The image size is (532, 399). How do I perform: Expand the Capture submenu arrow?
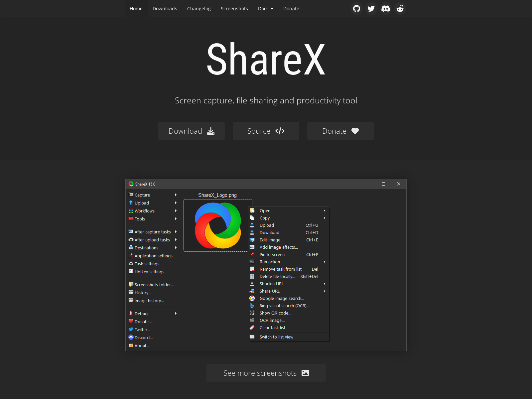(x=176, y=195)
